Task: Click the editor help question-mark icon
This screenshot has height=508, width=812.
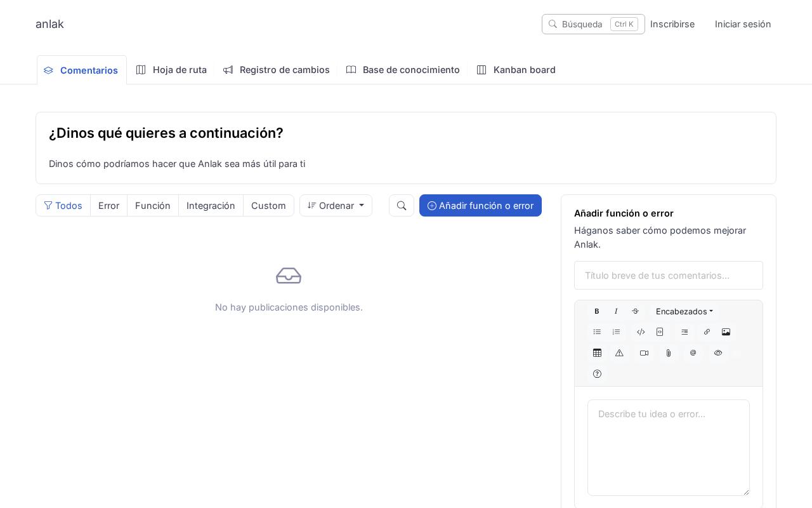Action: click(597, 373)
